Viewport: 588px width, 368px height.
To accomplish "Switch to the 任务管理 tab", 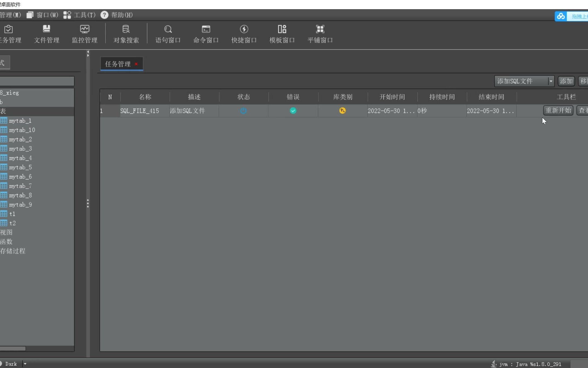I will point(118,64).
